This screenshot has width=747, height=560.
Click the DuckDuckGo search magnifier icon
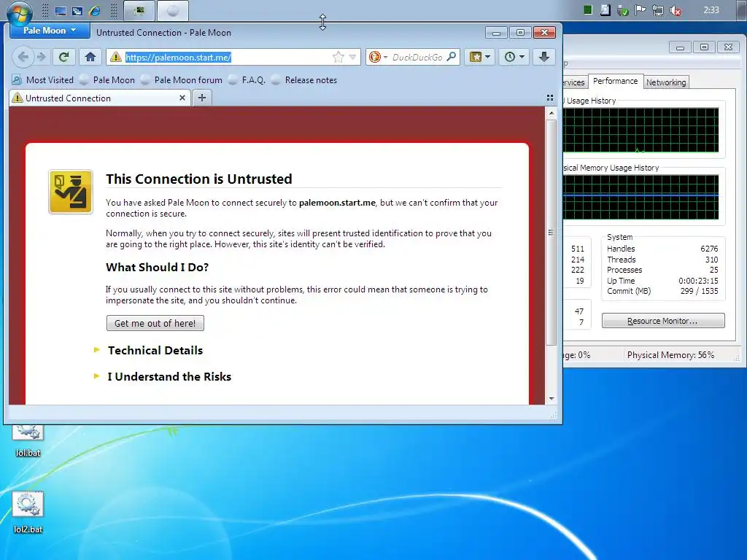coord(451,57)
